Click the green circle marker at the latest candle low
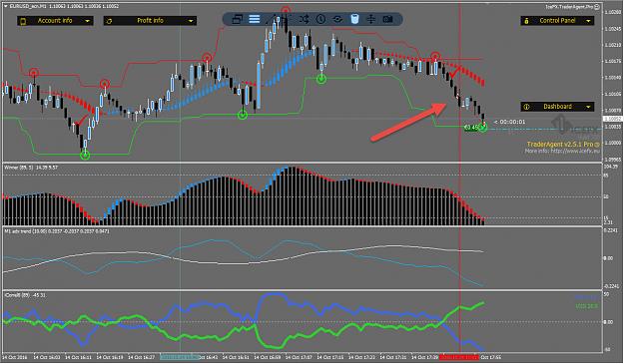This screenshot has height=364, width=624. point(482,128)
